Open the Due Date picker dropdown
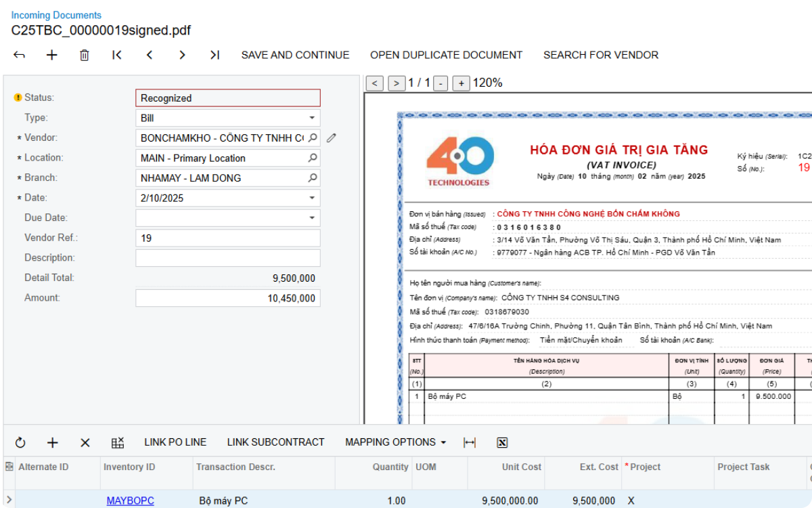The height and width of the screenshot is (508, 812). (312, 217)
